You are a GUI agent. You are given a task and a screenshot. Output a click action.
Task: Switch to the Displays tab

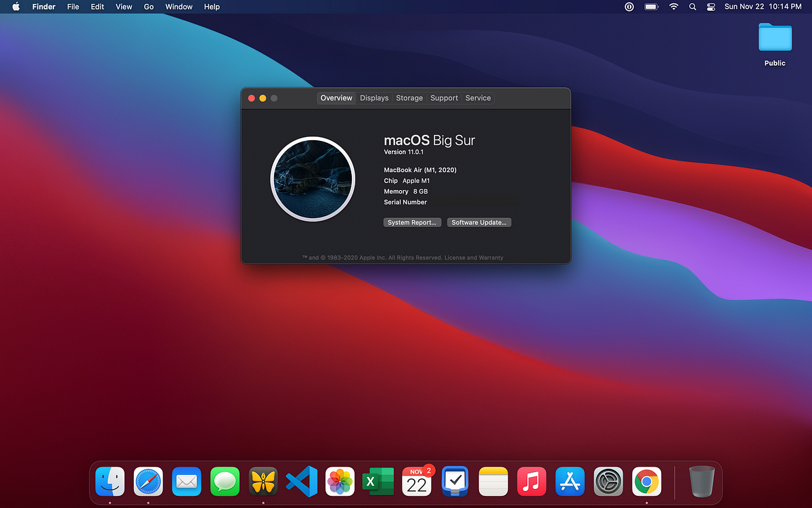(374, 98)
